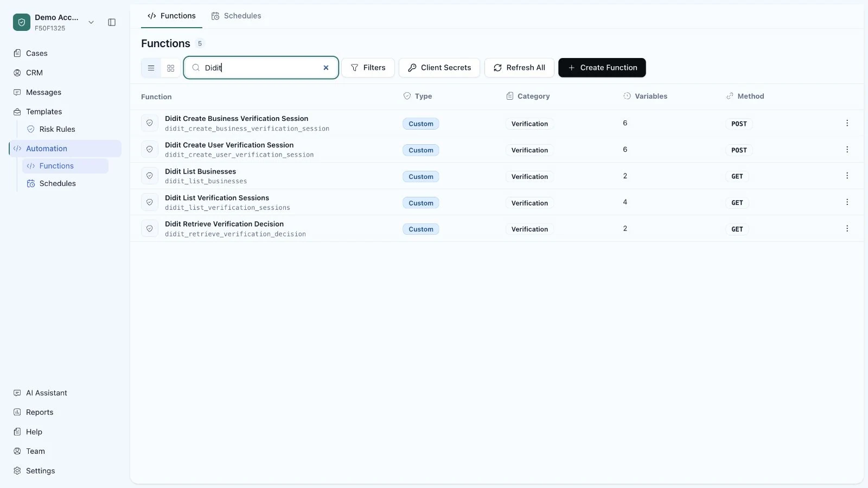
Task: Click shield icon of Didit List Businesses
Action: (150, 176)
